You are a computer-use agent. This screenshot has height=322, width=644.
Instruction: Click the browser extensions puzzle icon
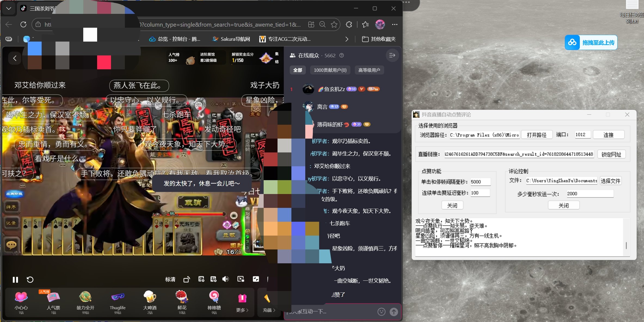349,24
